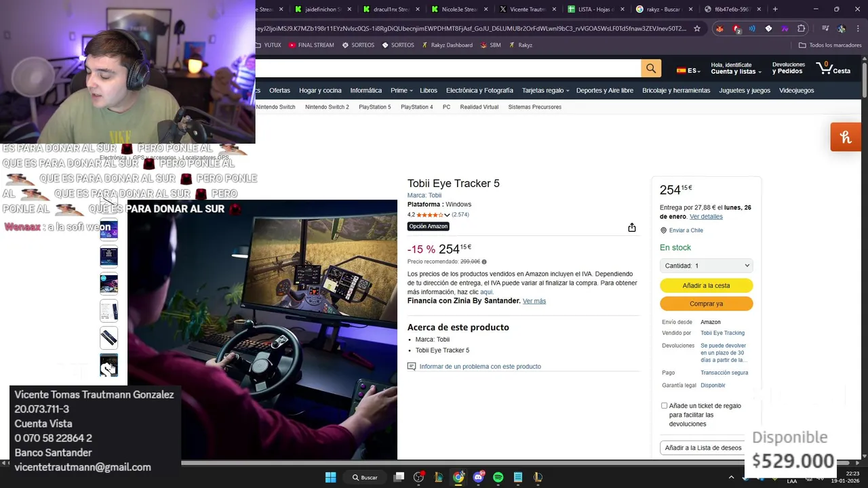Image resolution: width=868 pixels, height=488 pixels.
Task: Expand the Prime navigation dropdown
Action: (401, 90)
